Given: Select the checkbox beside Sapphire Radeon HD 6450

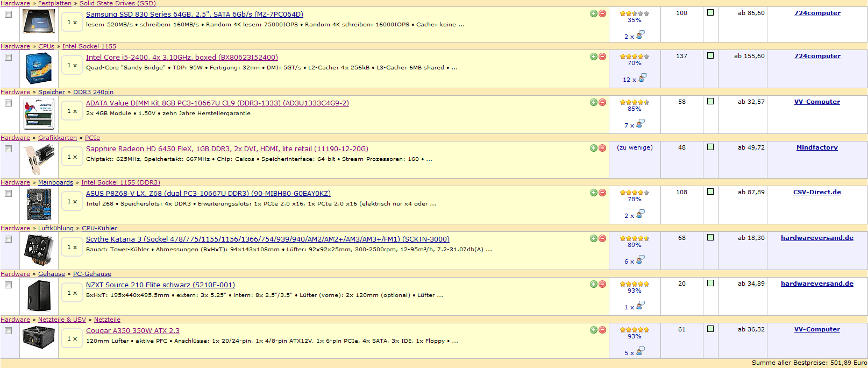Looking at the screenshot, I should tap(8, 149).
